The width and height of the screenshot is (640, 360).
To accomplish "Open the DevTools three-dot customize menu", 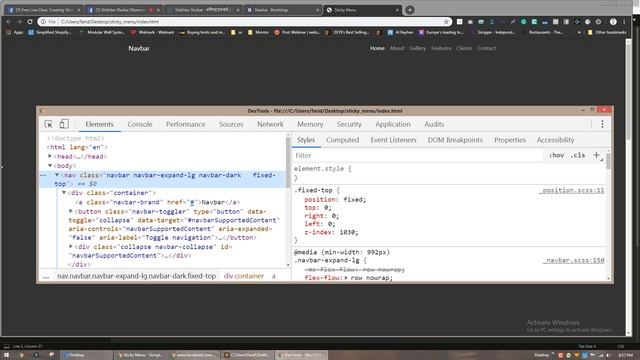I will (602, 124).
